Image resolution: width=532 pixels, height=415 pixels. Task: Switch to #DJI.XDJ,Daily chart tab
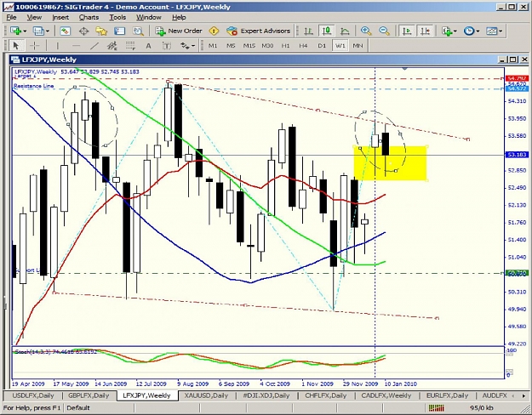click(x=266, y=395)
